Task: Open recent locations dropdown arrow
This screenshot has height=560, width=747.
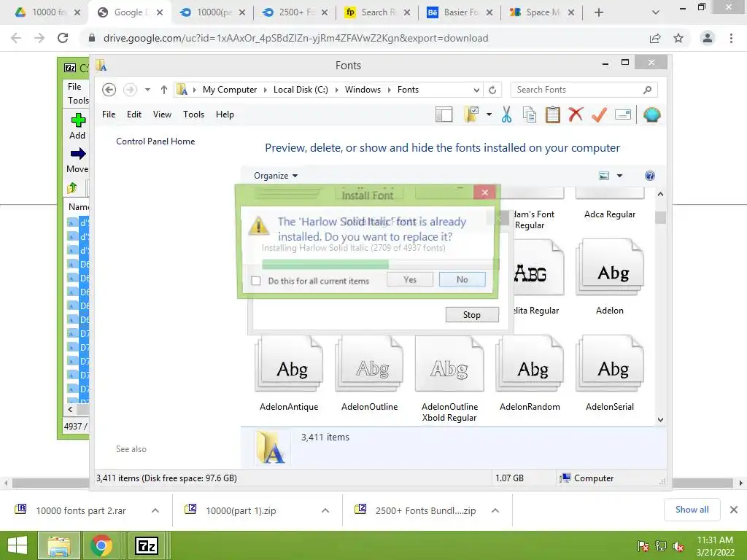Action: pos(147,90)
